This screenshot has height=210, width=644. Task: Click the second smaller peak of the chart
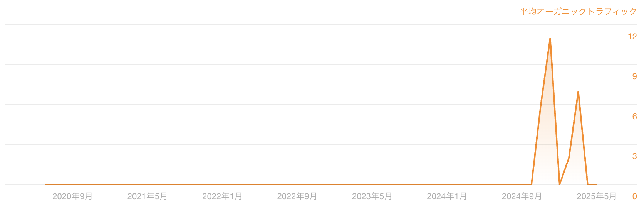click(578, 92)
